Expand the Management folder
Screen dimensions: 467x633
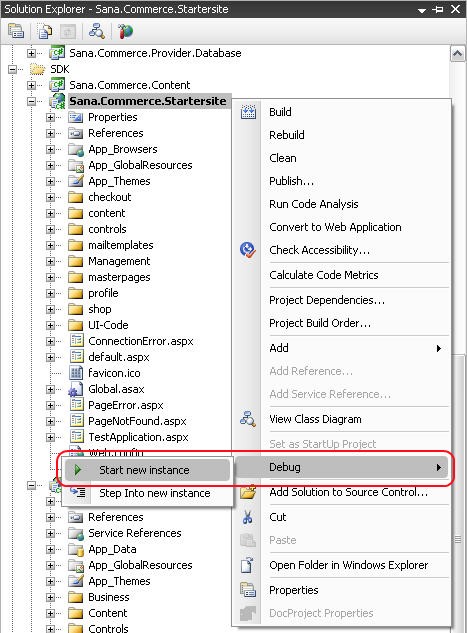pos(50,261)
